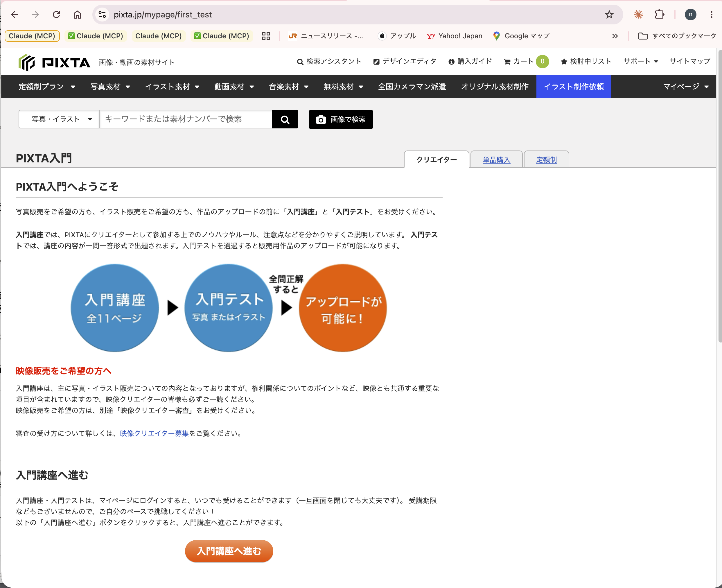
Task: Switch to the 定額制 tab
Action: coord(546,159)
